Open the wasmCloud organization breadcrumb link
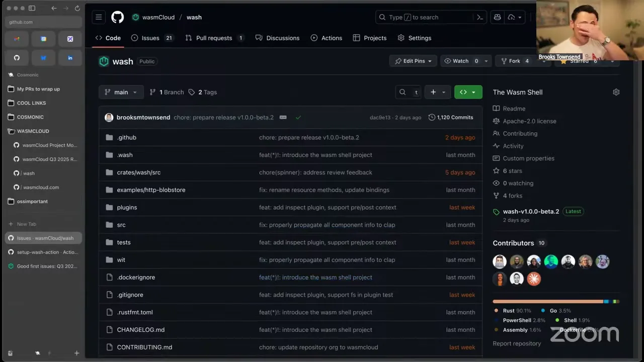 [x=158, y=17]
